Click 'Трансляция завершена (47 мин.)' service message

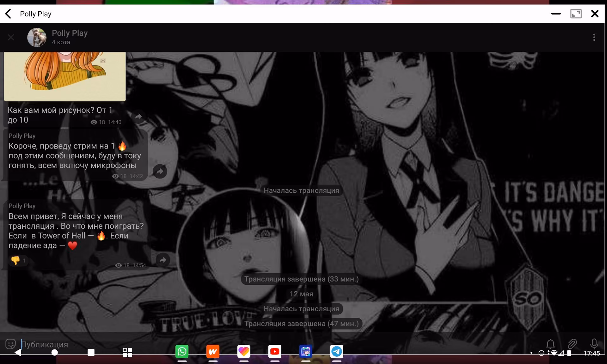(301, 324)
